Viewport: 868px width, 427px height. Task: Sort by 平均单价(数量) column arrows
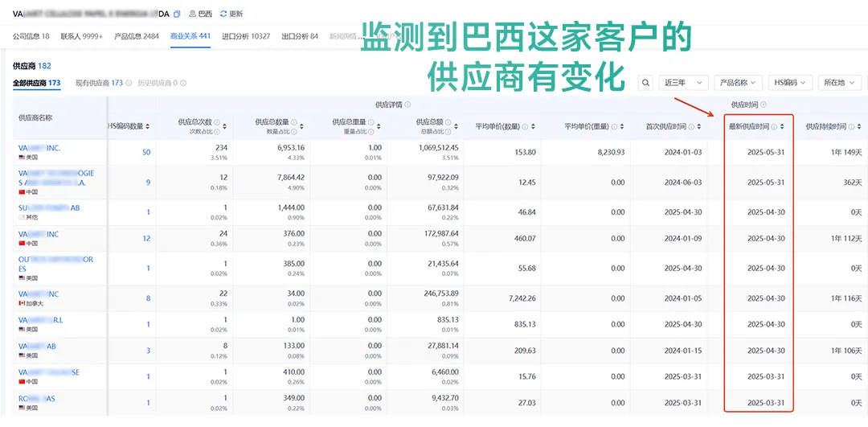533,126
